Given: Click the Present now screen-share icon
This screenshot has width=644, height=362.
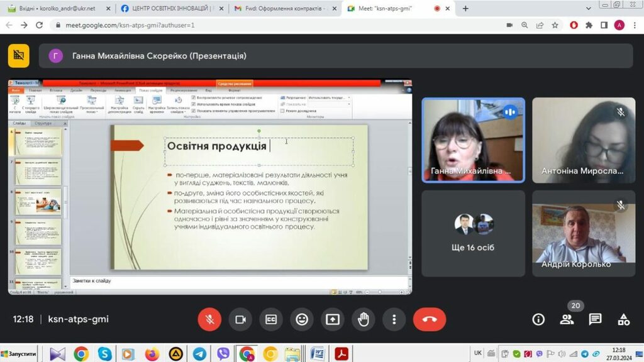Looking at the screenshot, I should [333, 319].
